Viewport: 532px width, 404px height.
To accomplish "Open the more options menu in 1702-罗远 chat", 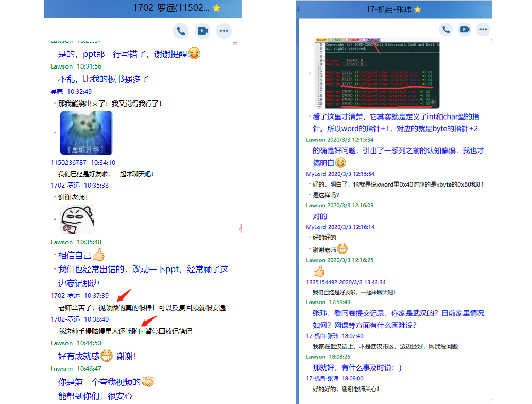I will point(224,31).
